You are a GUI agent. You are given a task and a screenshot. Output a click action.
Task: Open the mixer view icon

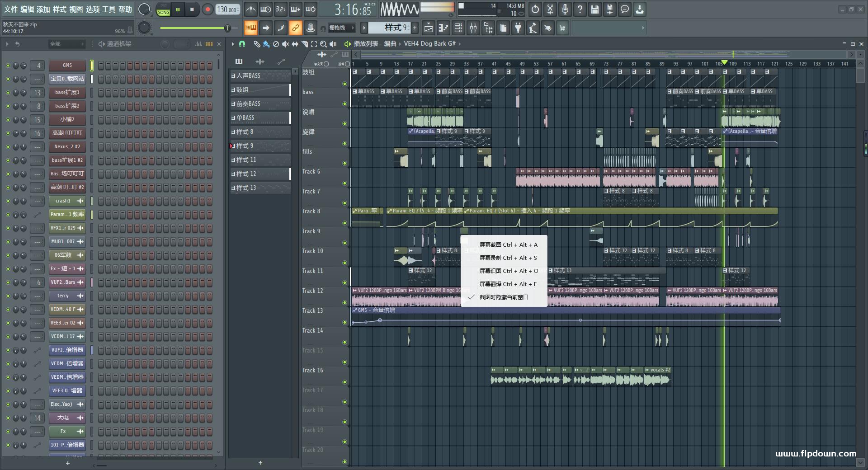(473, 28)
